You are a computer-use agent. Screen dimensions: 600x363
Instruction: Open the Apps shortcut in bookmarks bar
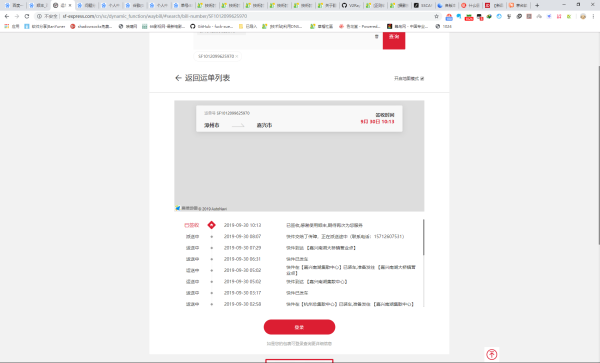12,26
